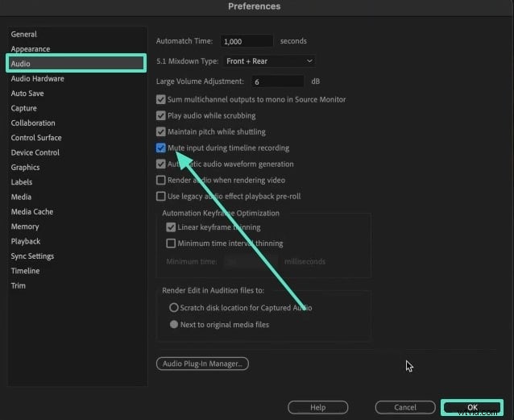Screen dimensions: 514x420
Task: Open Memory preferences
Action: (25, 227)
